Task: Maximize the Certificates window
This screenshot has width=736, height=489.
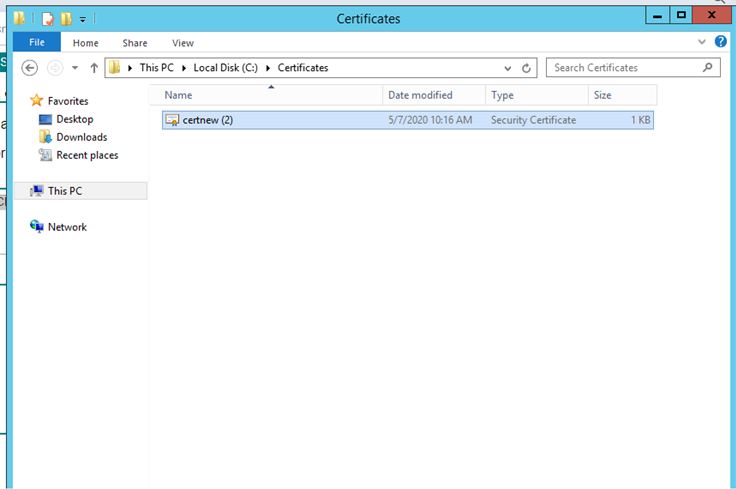Action: 682,15
